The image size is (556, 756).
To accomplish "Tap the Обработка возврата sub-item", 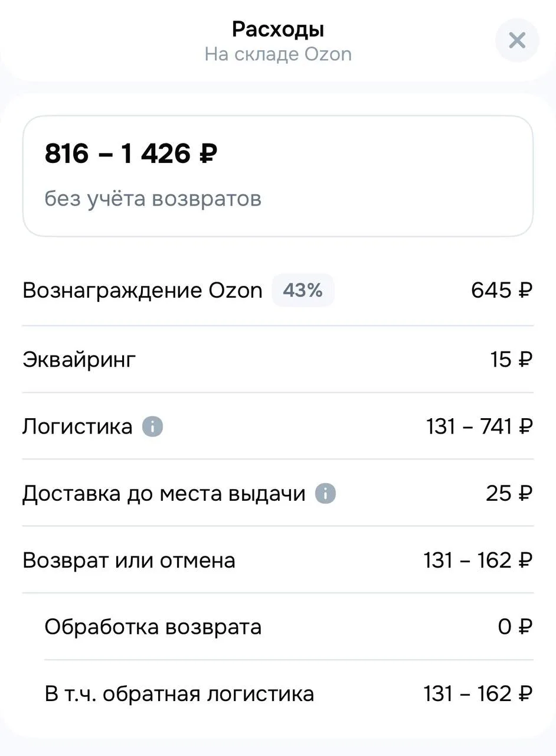I will (153, 627).
